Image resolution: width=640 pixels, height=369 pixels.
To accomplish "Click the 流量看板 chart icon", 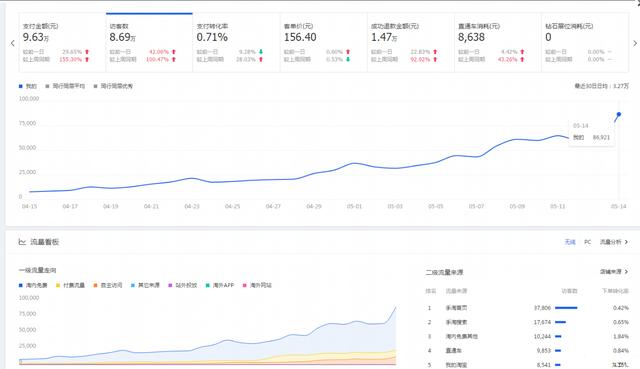I will click(x=22, y=242).
